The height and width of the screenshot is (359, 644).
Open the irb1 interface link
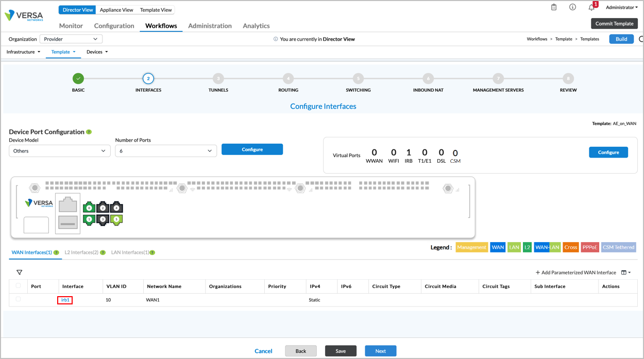click(x=65, y=300)
